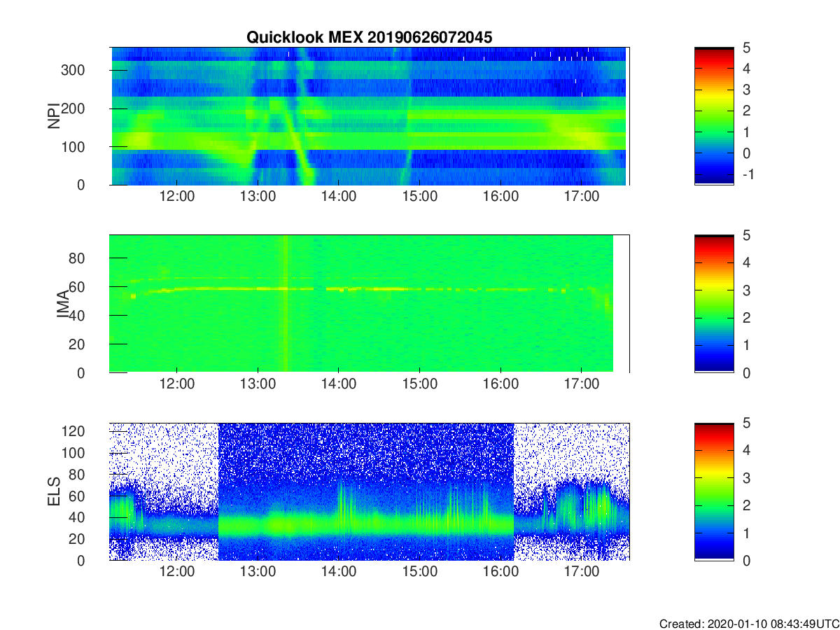
Task: Click the 17:00 tick under the NPI plot
Action: click(582, 197)
